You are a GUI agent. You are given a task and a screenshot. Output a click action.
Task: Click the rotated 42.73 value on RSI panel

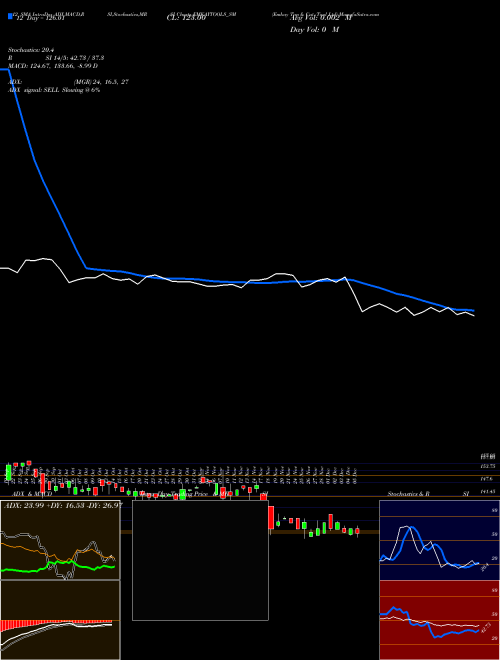(x=485, y=628)
